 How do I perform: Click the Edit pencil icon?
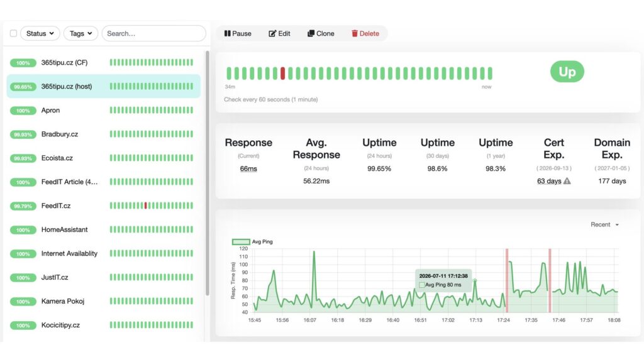[272, 34]
